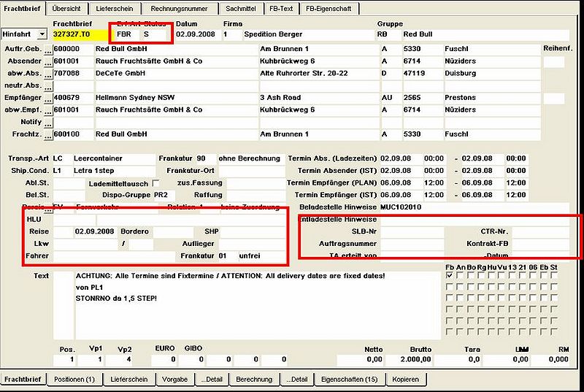Open lookup button next to abw.Empf.
Viewport: 584px width, 392px height.
48,111
